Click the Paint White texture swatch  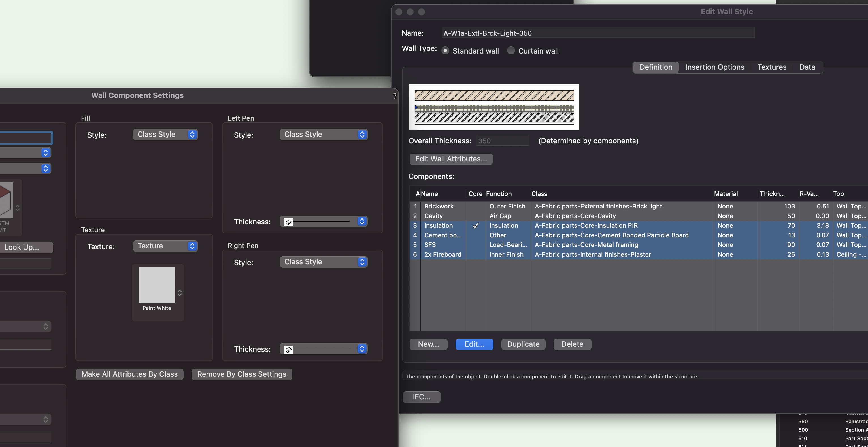click(157, 285)
